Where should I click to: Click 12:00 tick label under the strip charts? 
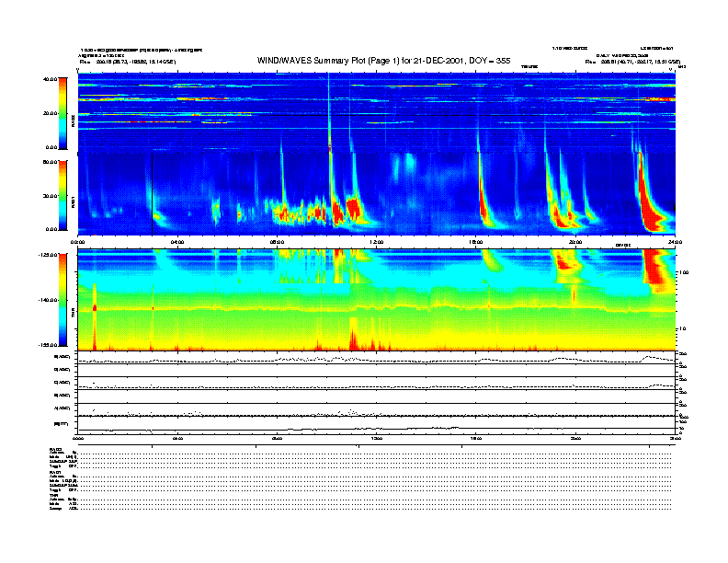click(x=377, y=438)
